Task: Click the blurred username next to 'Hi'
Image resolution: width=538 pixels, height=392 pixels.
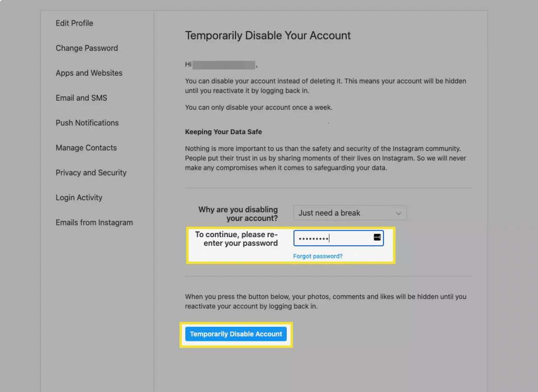Action: (223, 64)
